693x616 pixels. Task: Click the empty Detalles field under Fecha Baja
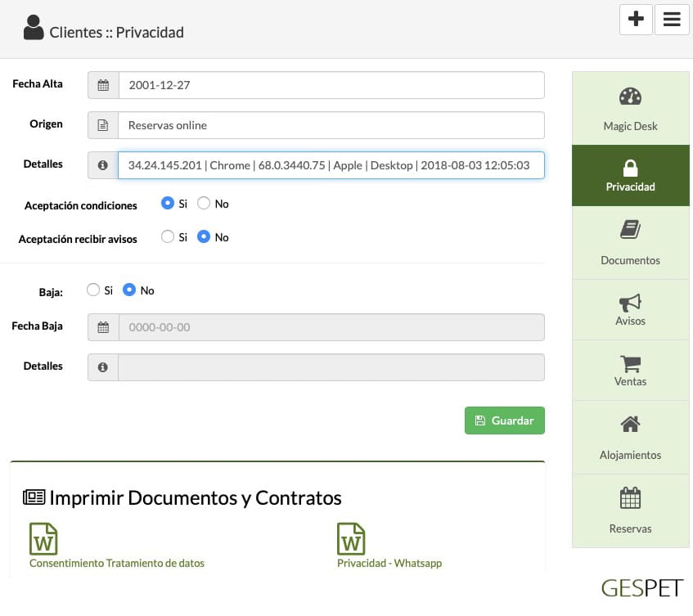331,367
